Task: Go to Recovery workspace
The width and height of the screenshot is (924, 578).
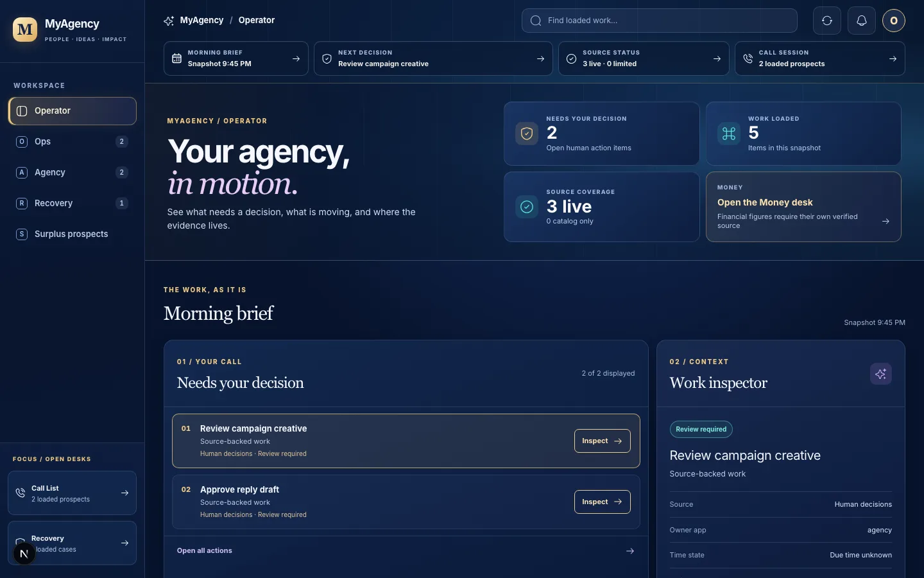Action: pyautogui.click(x=72, y=204)
